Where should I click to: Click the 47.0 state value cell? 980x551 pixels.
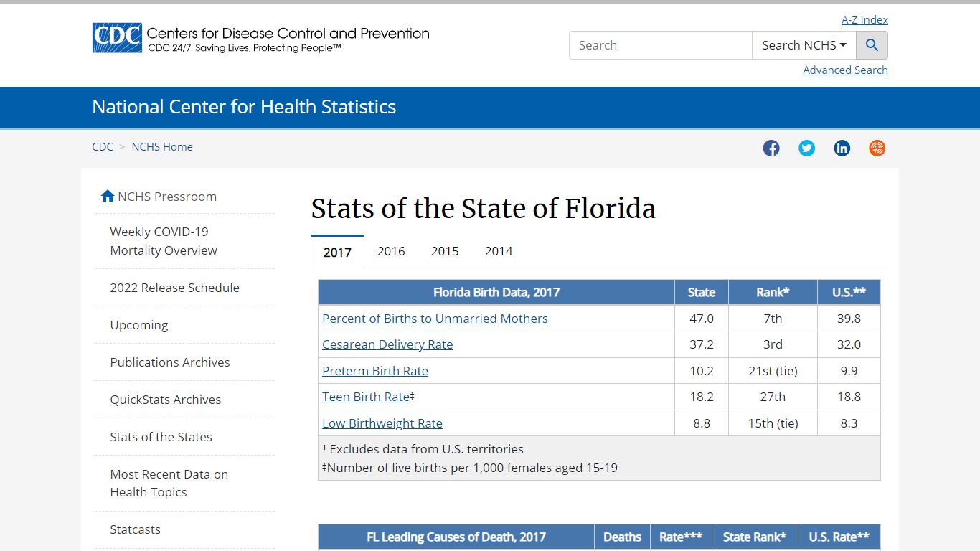[702, 319]
